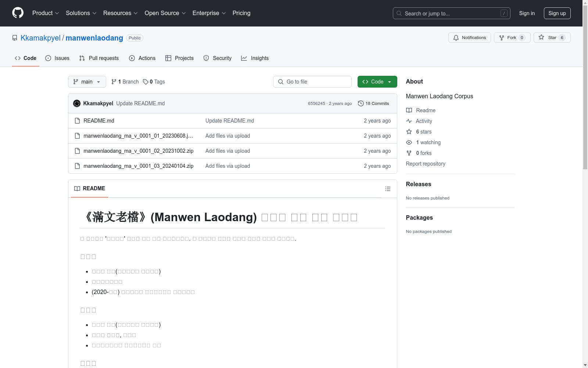The height and width of the screenshot is (368, 588).
Task: Open Activity link in About sidebar
Action: (419, 121)
